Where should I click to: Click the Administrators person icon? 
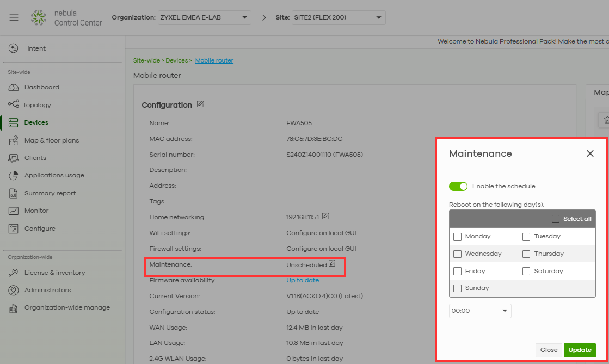[x=13, y=290]
